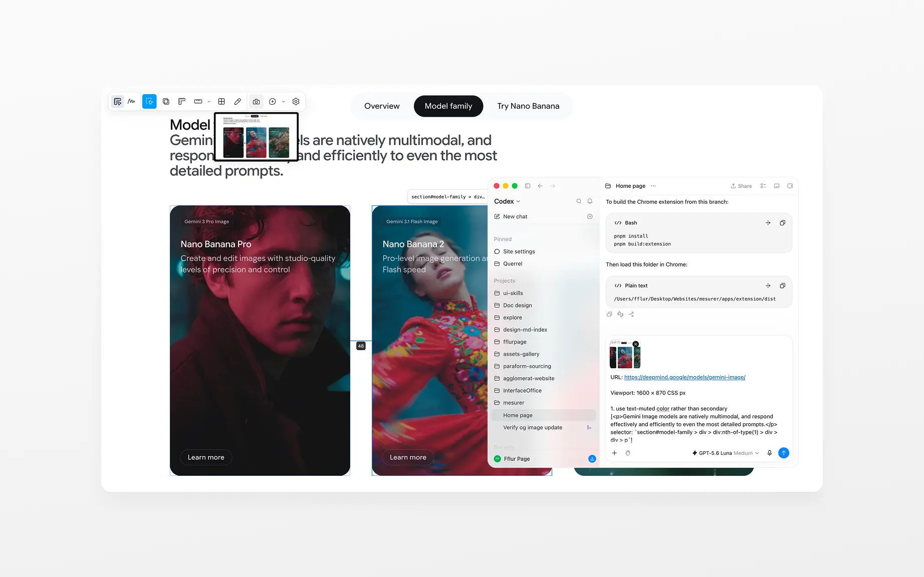The image size is (924, 577).
Task: Select the freehand scribble tool
Action: coord(131,102)
